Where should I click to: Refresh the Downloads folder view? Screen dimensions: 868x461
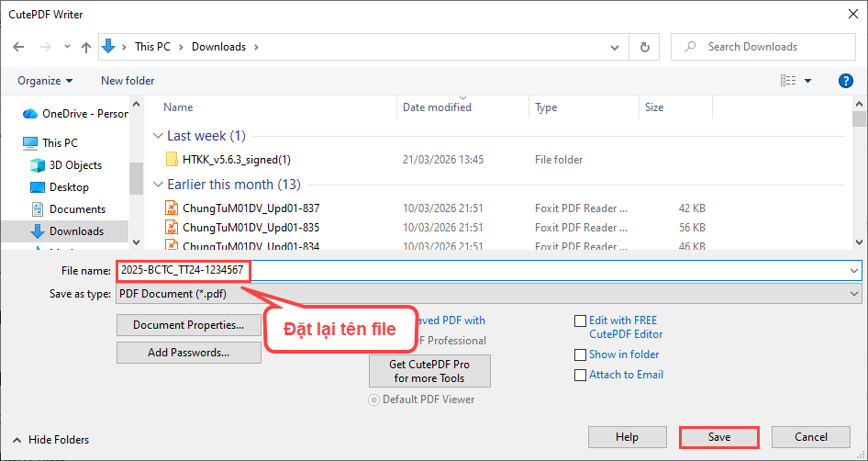pyautogui.click(x=644, y=47)
